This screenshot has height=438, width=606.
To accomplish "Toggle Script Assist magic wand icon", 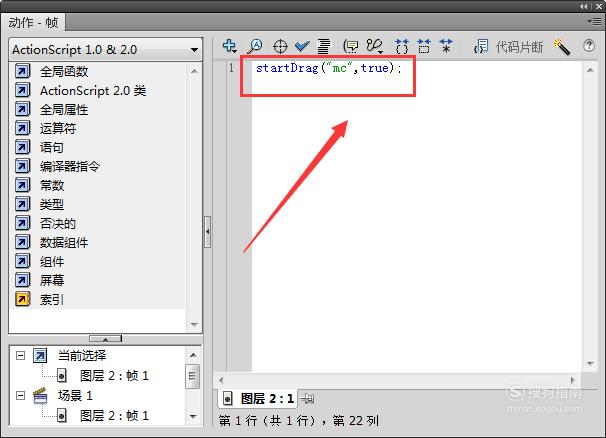I will pos(562,47).
